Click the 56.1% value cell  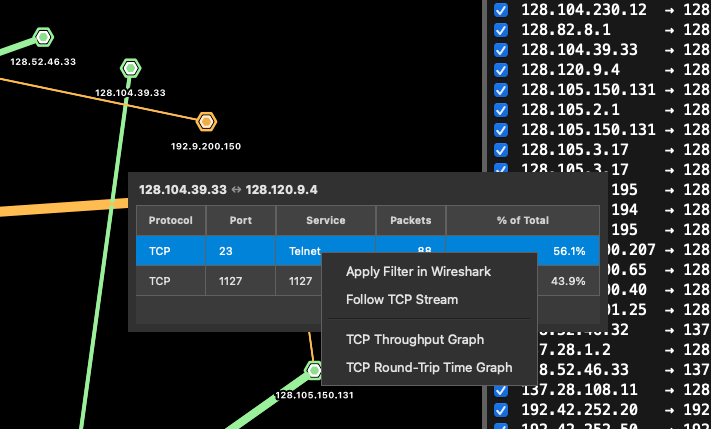[569, 251]
